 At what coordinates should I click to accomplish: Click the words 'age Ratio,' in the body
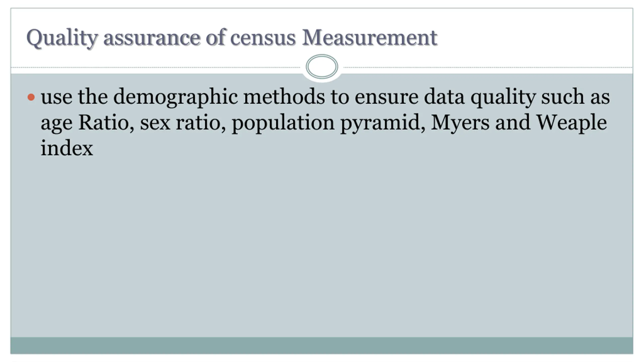(x=87, y=123)
